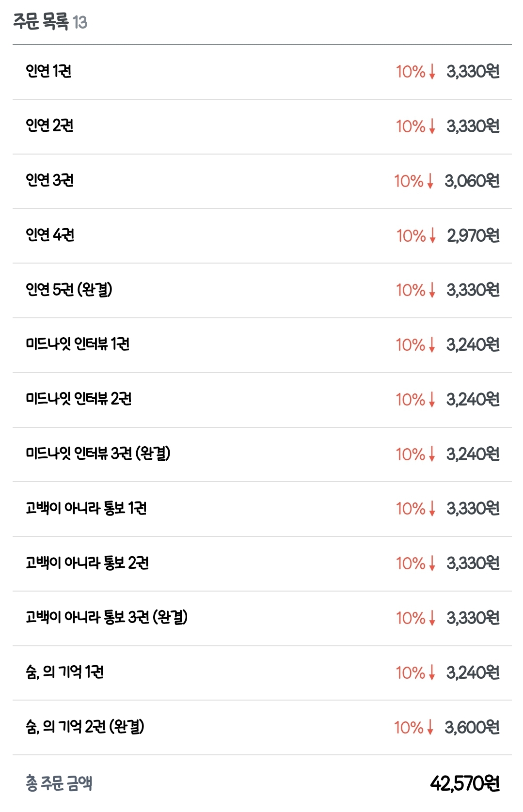This screenshot has width=523, height=812.
Task: Open 미드나잇 인터뷰 1권 item
Action: (78, 344)
